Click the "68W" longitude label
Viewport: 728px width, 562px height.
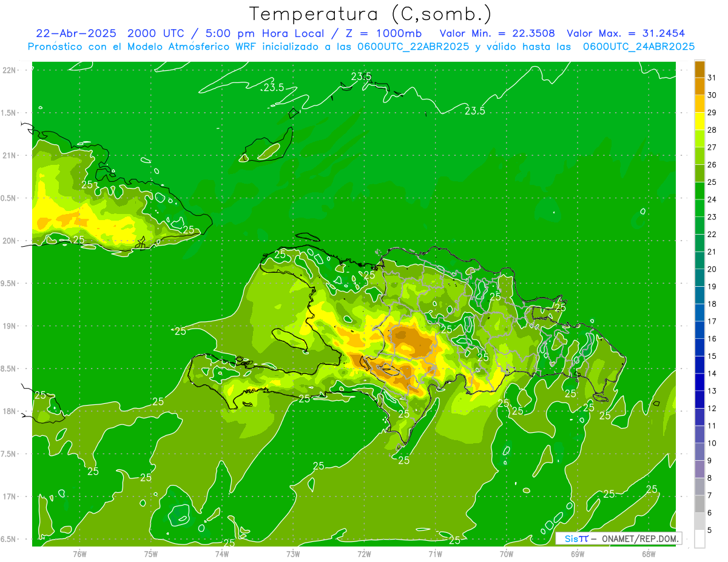tap(649, 554)
